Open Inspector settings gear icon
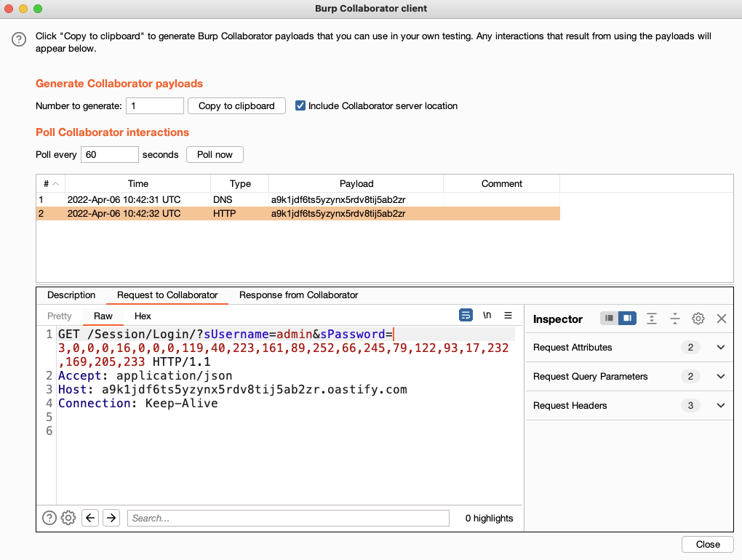 [698, 319]
